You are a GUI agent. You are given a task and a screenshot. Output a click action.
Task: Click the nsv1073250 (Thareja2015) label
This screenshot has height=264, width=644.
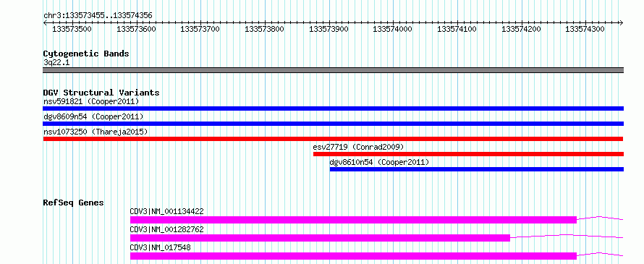tap(96, 132)
